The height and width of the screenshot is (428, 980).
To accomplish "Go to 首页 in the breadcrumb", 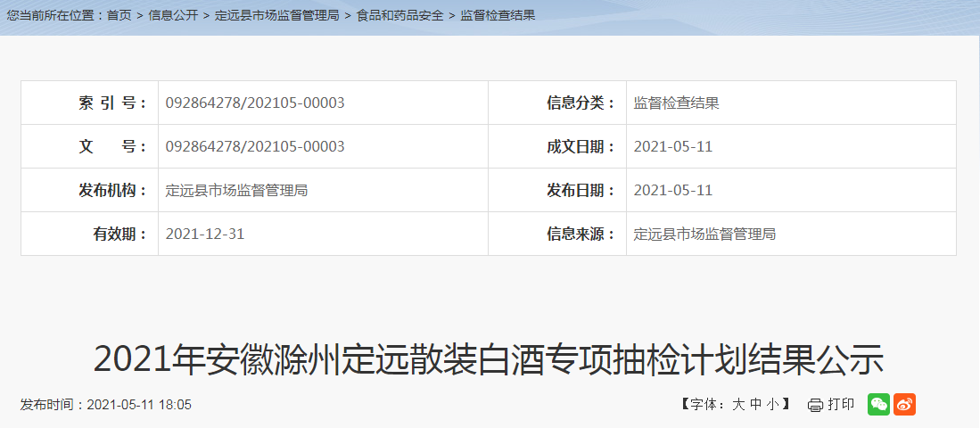I will click(119, 16).
